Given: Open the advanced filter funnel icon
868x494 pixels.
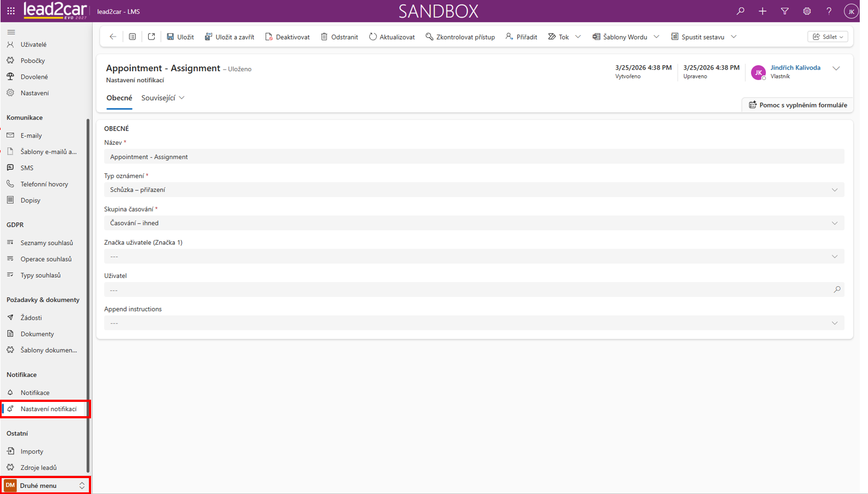Looking at the screenshot, I should 785,11.
